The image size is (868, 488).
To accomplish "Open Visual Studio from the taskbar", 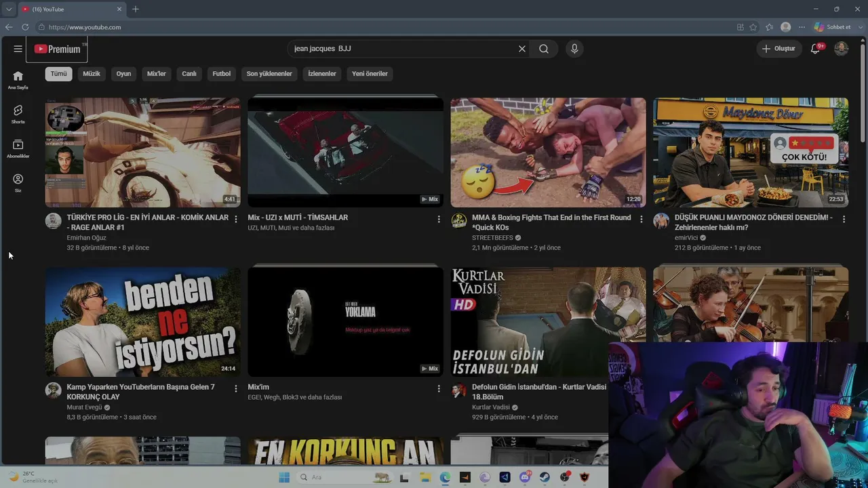I will click(x=505, y=477).
